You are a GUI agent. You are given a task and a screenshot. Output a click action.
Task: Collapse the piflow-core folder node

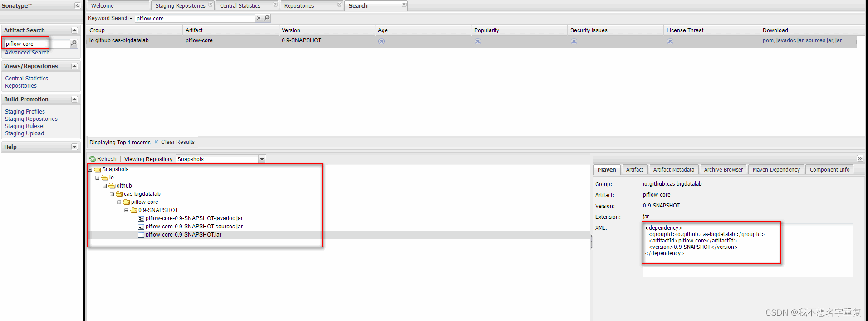(119, 202)
